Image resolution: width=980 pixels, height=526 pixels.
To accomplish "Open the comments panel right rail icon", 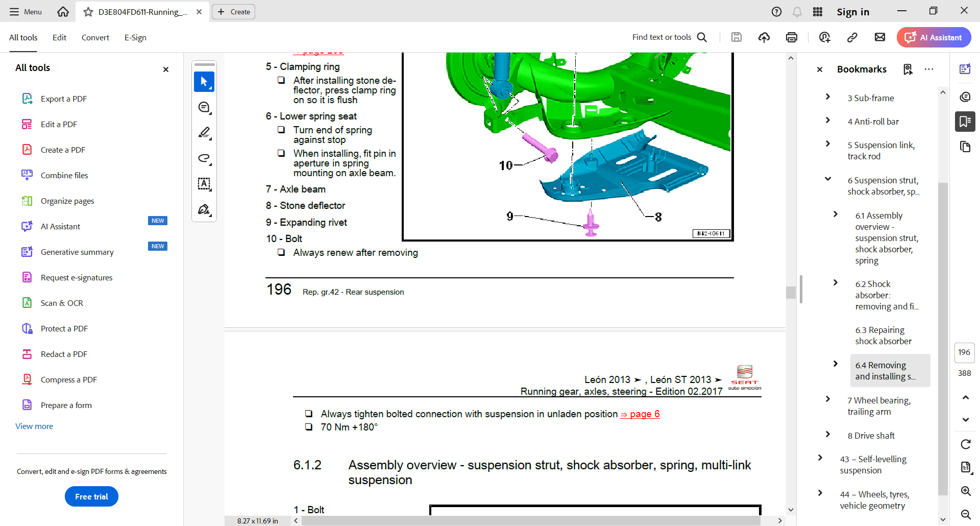I will click(x=965, y=97).
